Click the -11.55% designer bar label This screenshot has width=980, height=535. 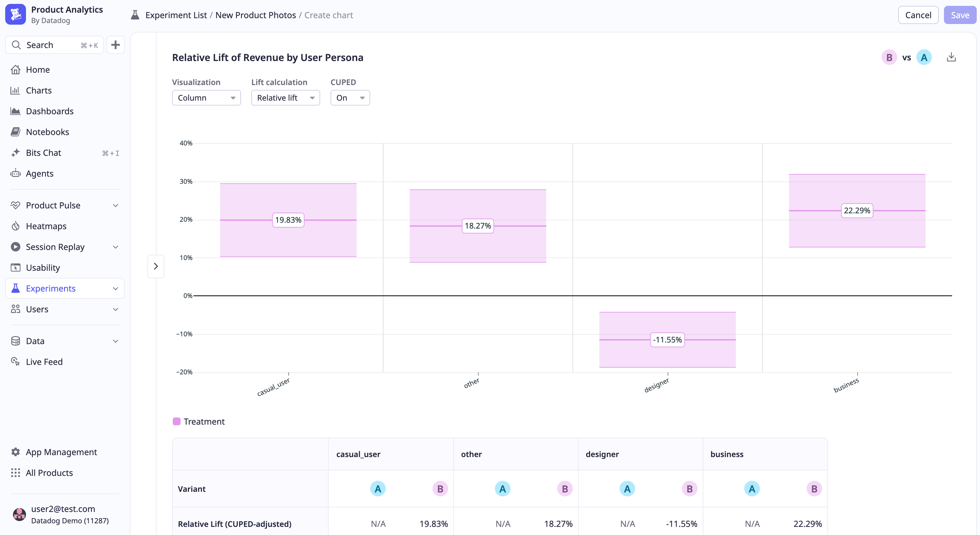(667, 340)
